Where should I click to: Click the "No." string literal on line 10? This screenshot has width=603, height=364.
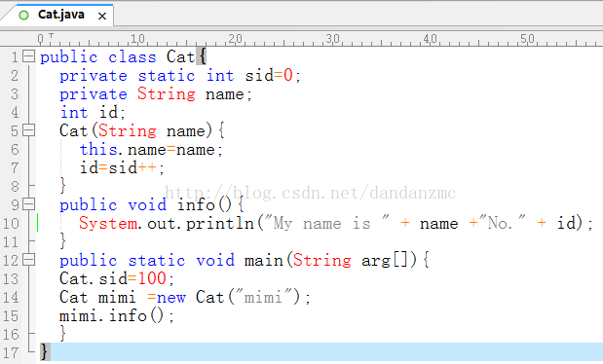[x=502, y=222]
